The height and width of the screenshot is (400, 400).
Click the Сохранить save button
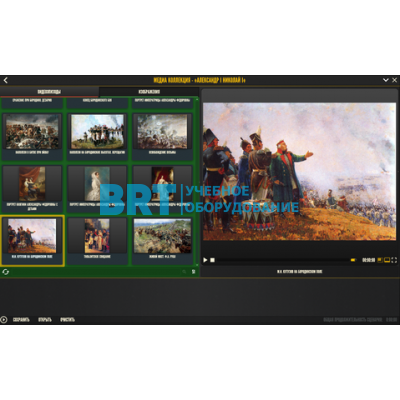(x=21, y=320)
